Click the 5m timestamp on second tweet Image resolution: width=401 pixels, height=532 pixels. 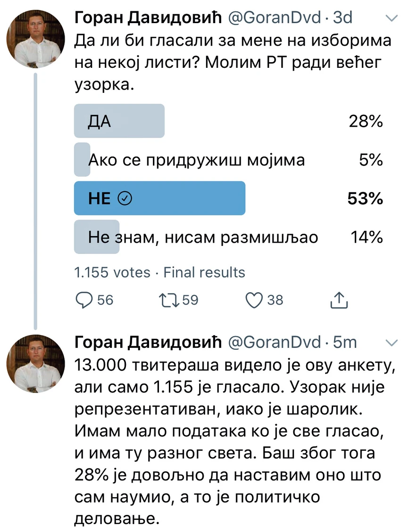coord(345,342)
